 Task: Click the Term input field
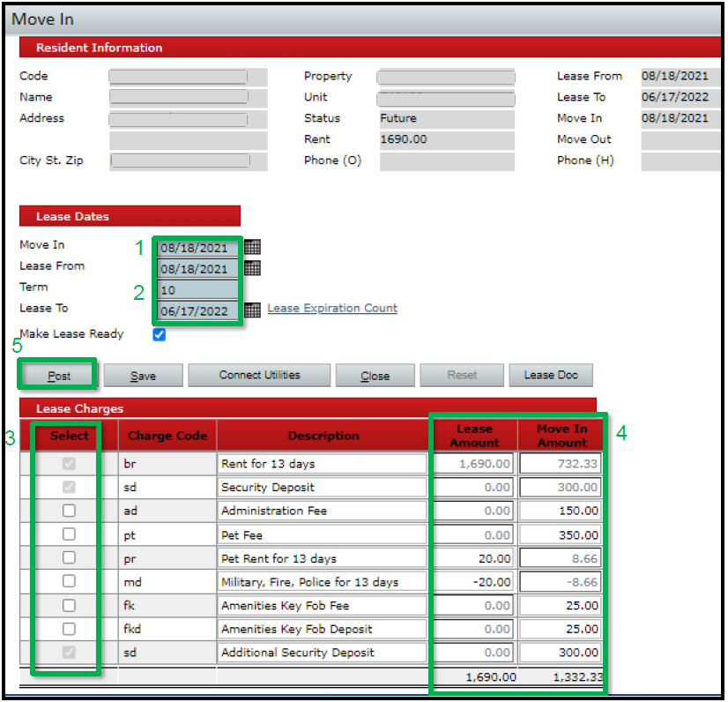[197, 289]
